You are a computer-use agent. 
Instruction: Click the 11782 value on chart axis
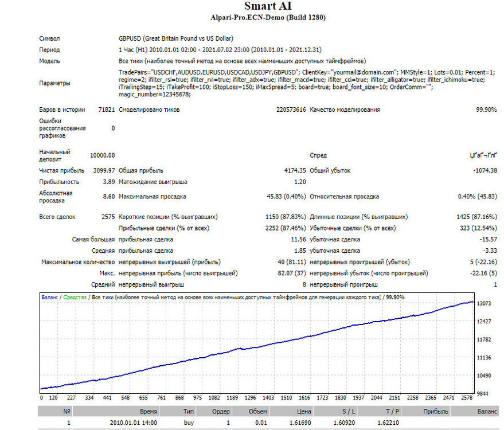coord(484,339)
